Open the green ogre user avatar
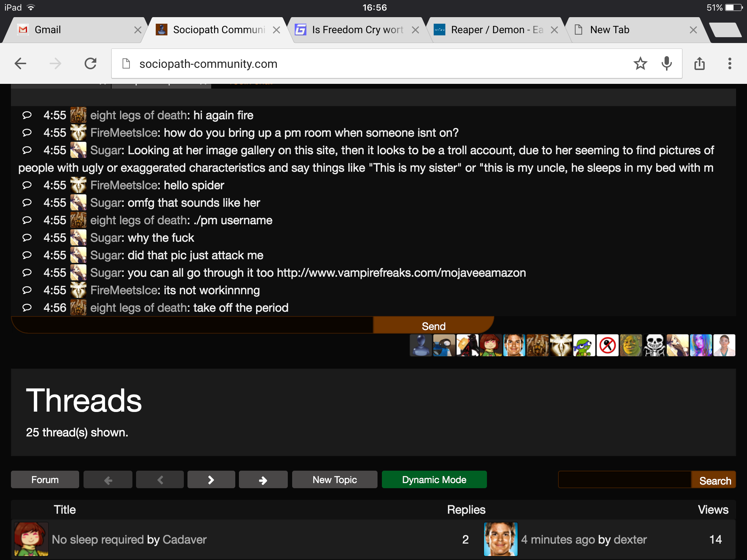Viewport: 747px width, 560px height. [631, 345]
